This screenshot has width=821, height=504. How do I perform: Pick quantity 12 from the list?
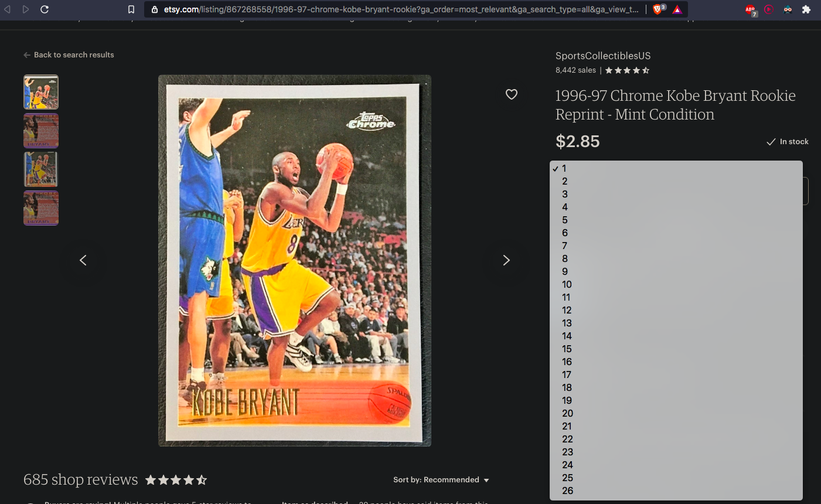coord(676,310)
